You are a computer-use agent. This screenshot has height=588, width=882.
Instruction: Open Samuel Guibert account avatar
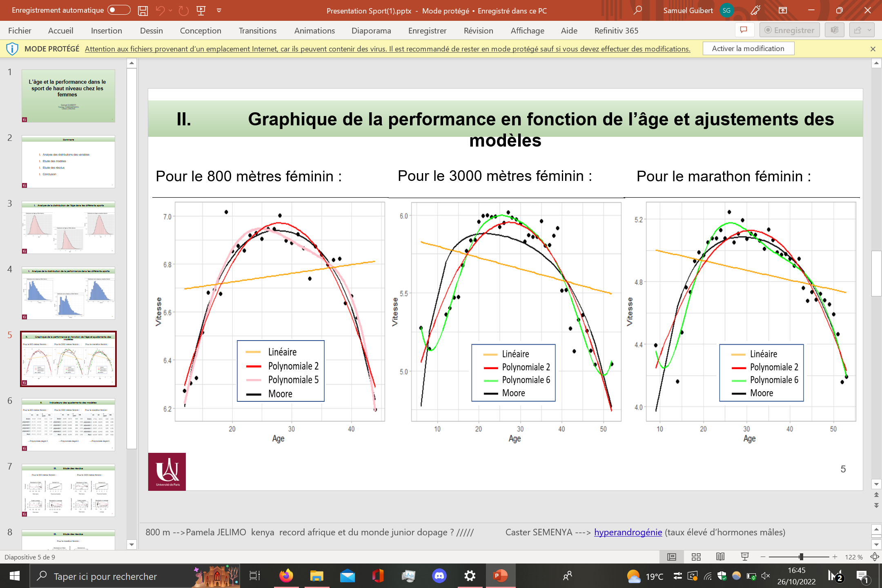726,11
